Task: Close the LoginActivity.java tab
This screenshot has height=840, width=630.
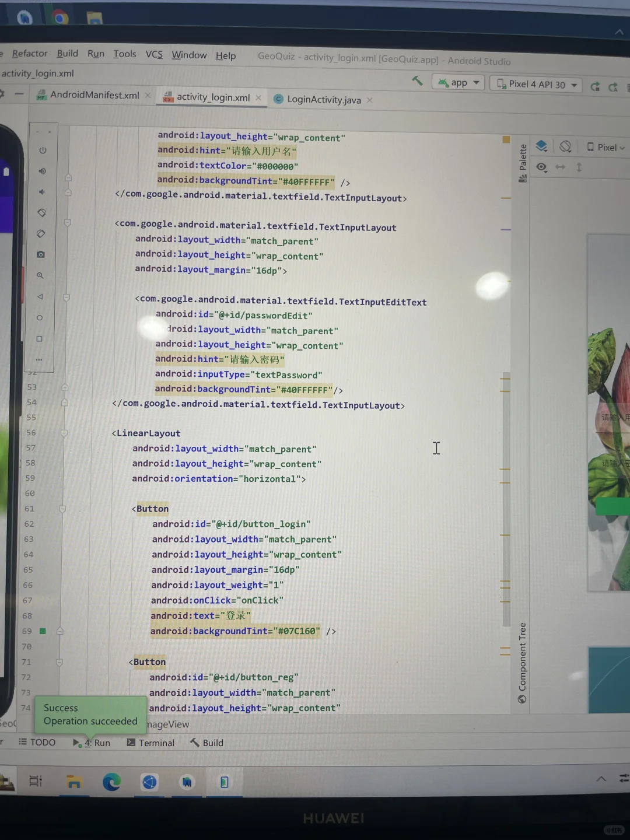Action: tap(369, 100)
